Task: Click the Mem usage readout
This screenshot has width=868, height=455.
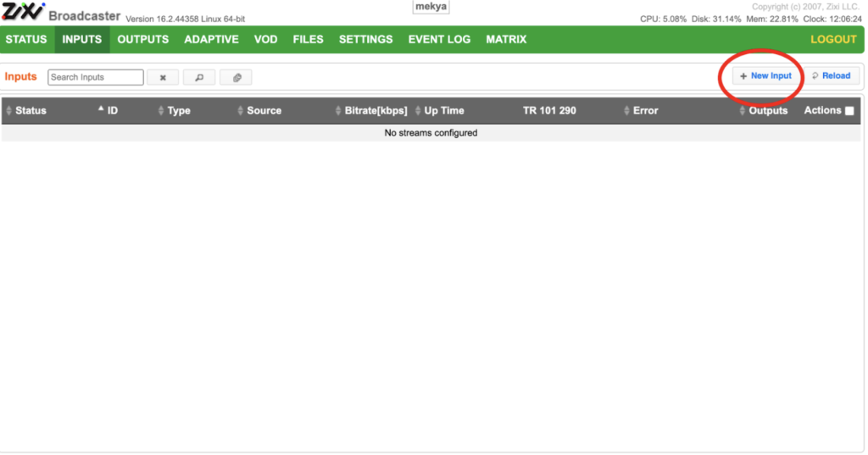Action: 772,19
